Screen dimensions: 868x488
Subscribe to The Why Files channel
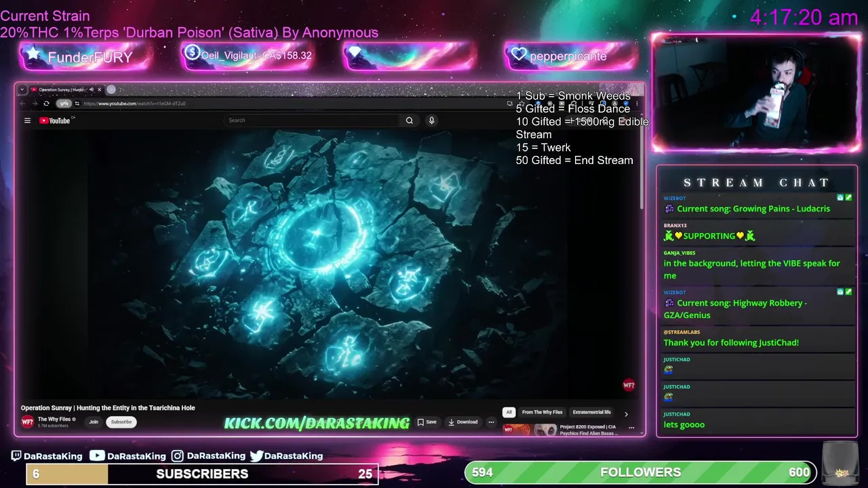(x=121, y=422)
